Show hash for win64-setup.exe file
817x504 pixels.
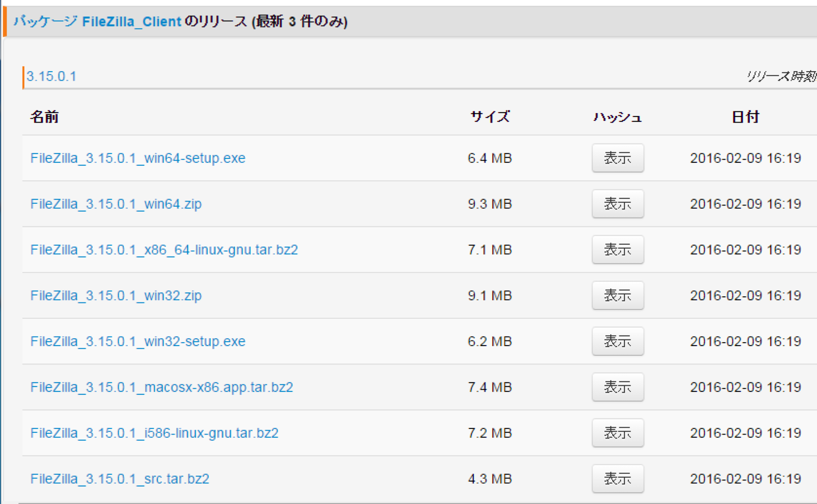618,158
